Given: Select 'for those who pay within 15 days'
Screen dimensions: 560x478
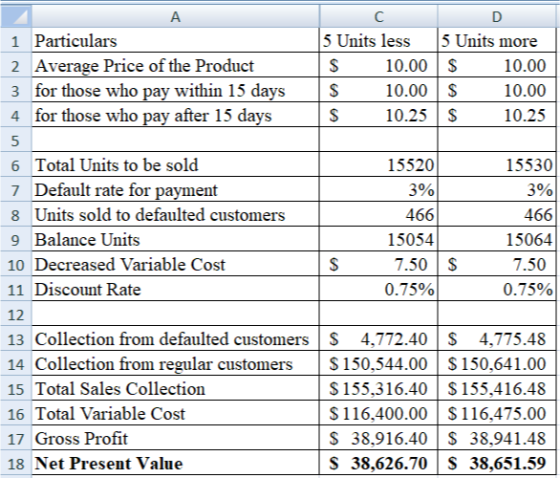Looking at the screenshot, I should click(175, 90).
